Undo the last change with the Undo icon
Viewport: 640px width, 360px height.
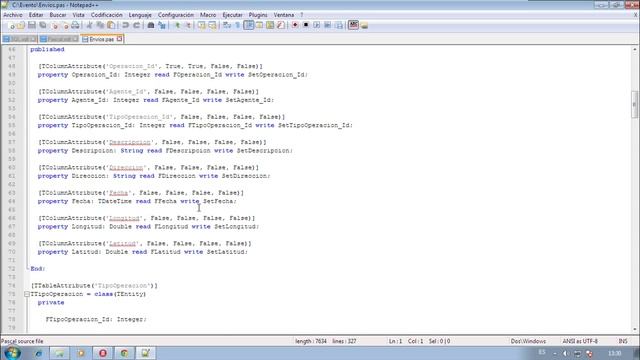click(125, 25)
